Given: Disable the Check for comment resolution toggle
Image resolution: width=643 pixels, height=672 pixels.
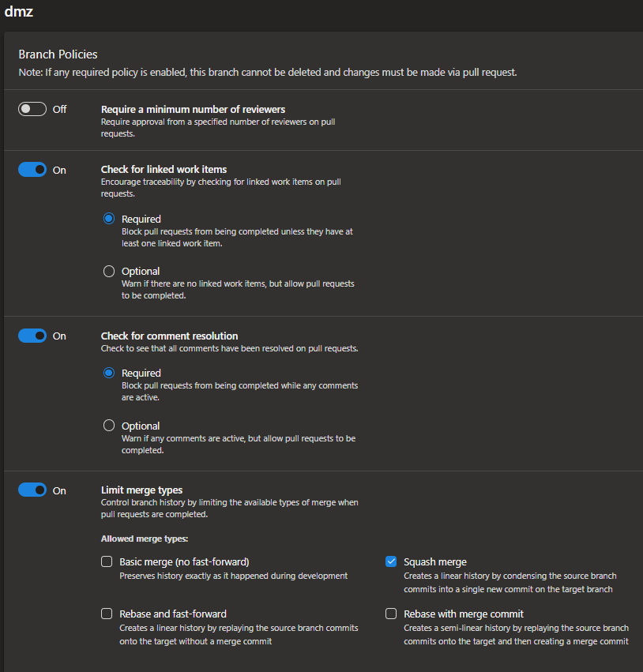Looking at the screenshot, I should coord(32,335).
